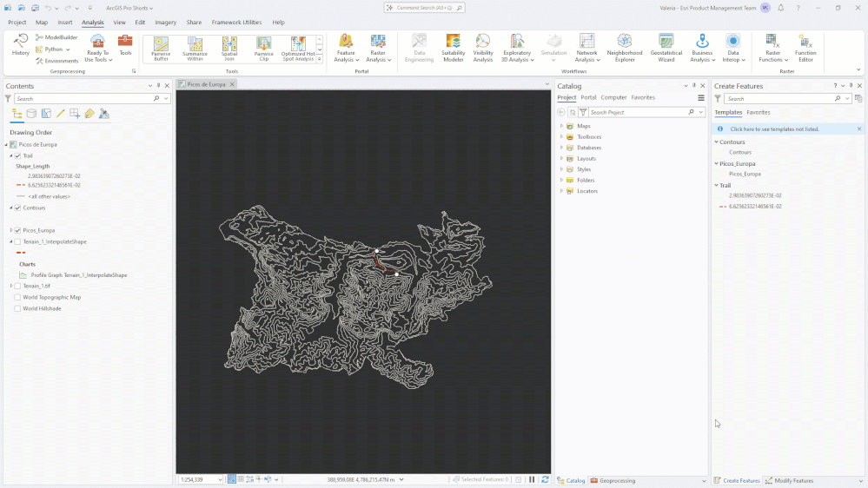Open the geoprocessing History
This screenshot has height=488, width=868.
21,45
